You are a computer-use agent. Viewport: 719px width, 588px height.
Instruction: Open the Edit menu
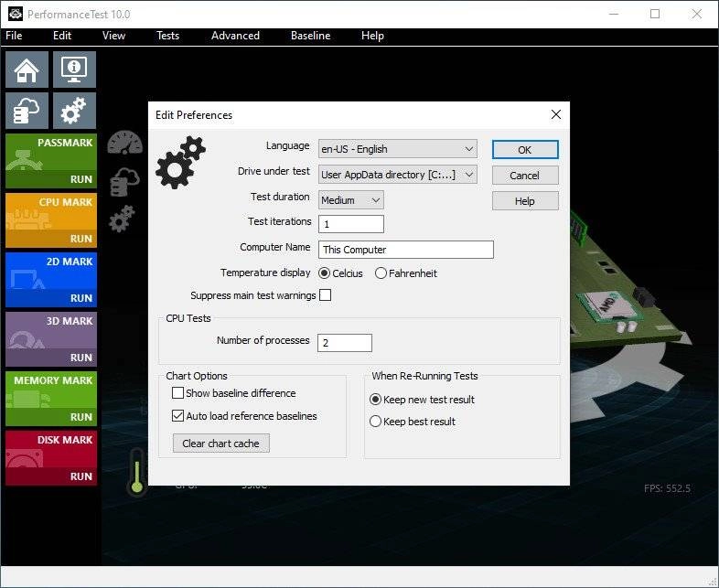point(62,36)
